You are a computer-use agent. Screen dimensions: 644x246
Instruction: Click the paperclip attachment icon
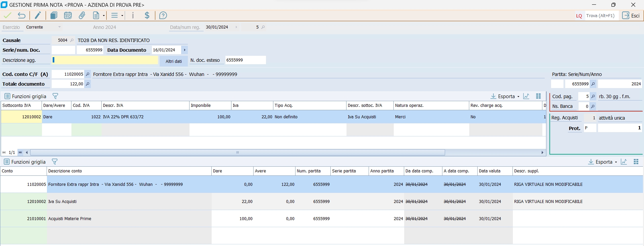click(x=82, y=15)
